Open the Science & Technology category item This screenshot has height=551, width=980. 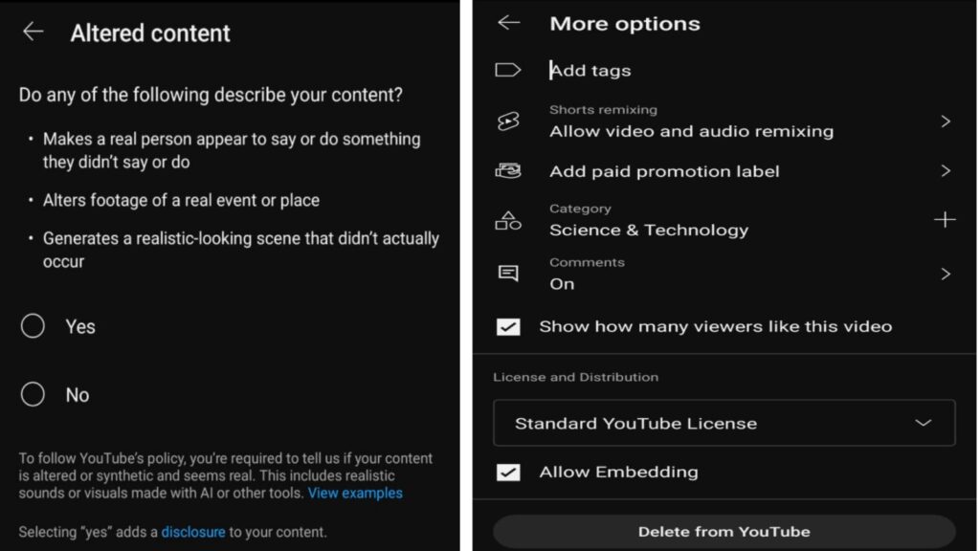648,230
